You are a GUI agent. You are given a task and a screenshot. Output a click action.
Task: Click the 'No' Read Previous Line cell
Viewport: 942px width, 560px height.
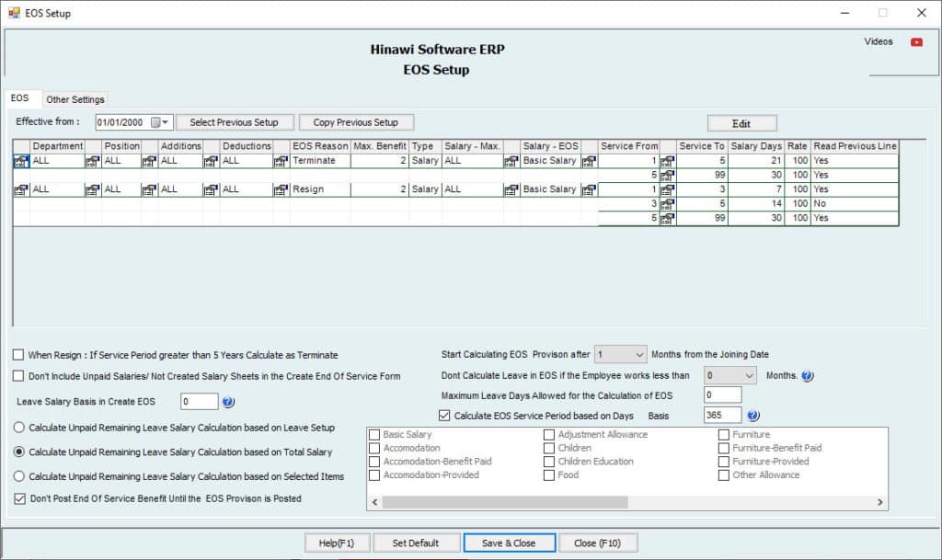(x=855, y=204)
